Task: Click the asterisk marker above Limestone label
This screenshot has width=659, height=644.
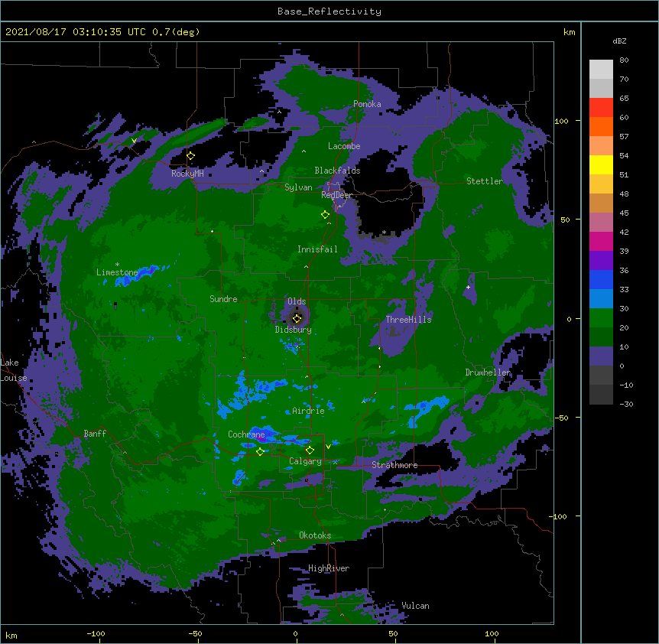Action: coord(117,265)
